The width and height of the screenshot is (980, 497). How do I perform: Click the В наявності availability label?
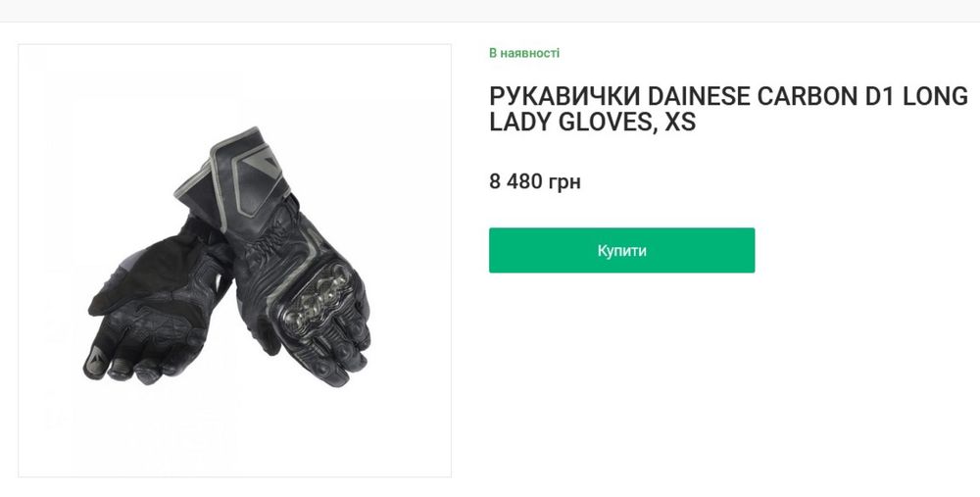tap(524, 53)
